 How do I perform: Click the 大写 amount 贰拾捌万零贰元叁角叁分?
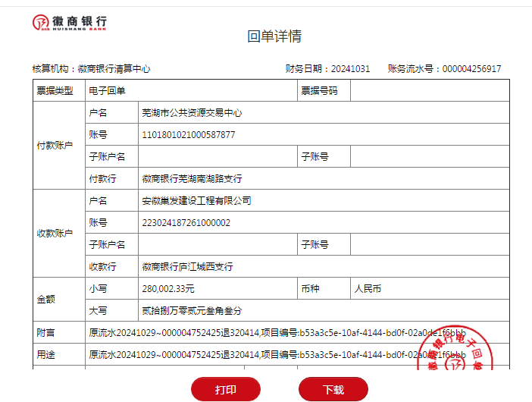(187, 311)
